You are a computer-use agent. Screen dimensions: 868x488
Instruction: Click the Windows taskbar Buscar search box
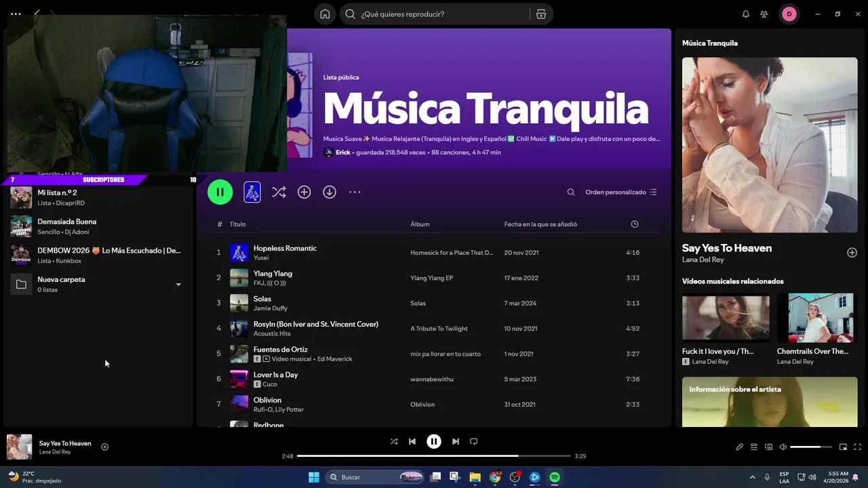coord(375,477)
